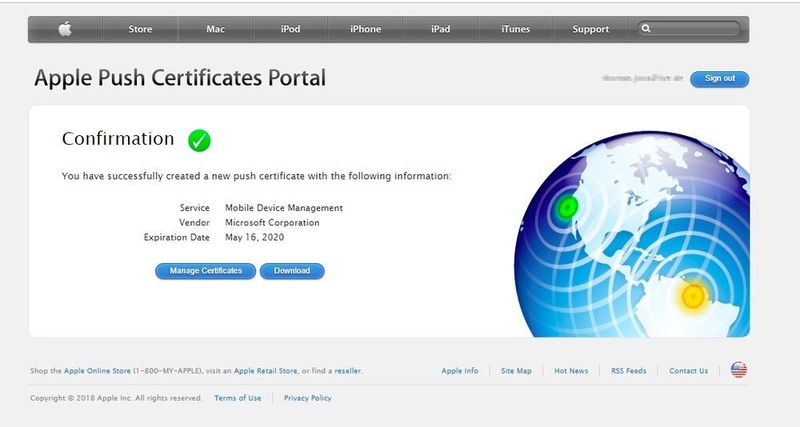Image resolution: width=800 pixels, height=427 pixels.
Task: Click the globe illustration image
Action: [x=632, y=235]
